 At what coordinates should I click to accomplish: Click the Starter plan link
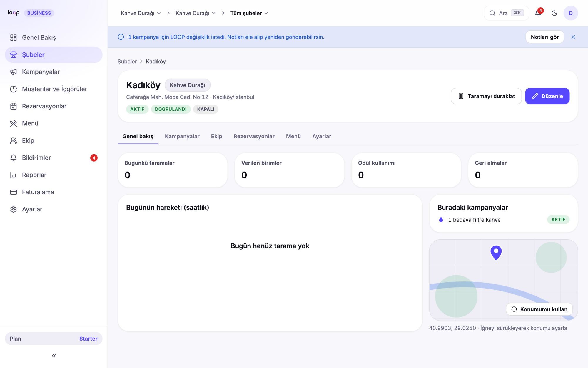pos(88,339)
